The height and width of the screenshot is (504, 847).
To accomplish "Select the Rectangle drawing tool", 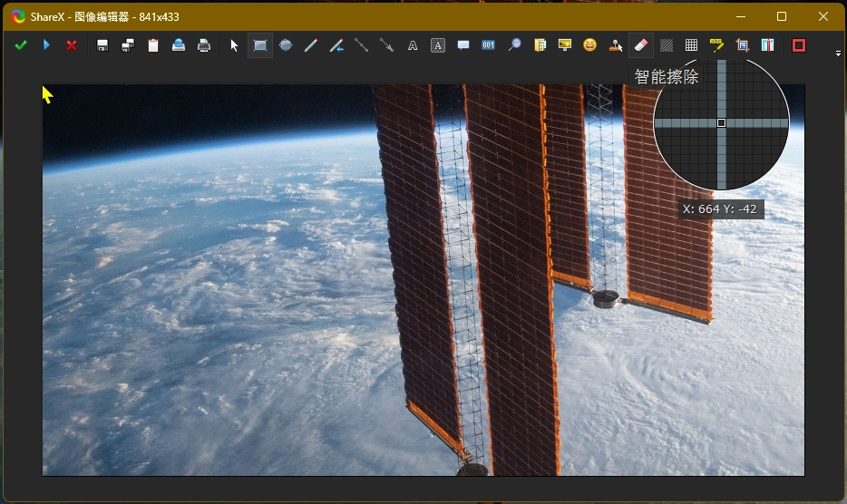I will coord(260,45).
